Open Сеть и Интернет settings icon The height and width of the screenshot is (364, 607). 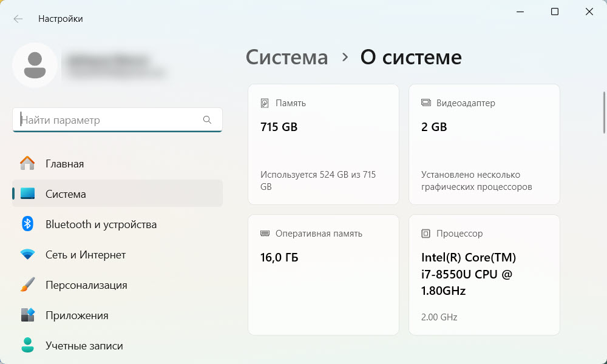[x=29, y=254]
